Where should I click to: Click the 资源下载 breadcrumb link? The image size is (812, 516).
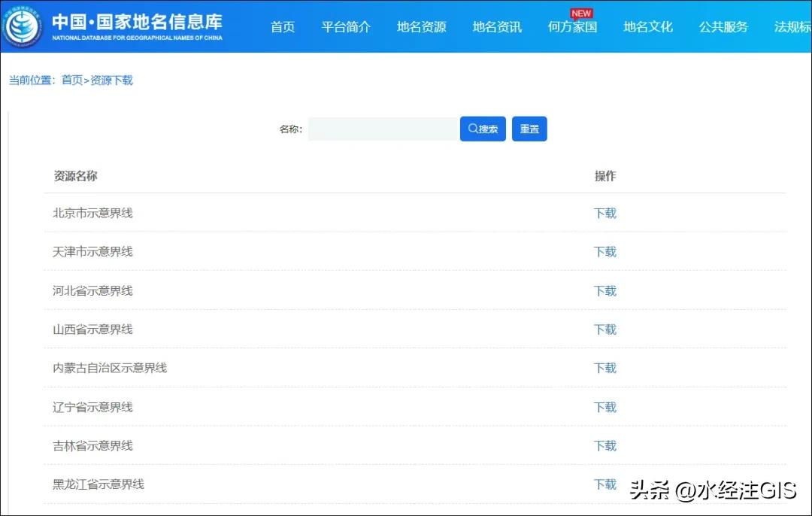tap(112, 80)
